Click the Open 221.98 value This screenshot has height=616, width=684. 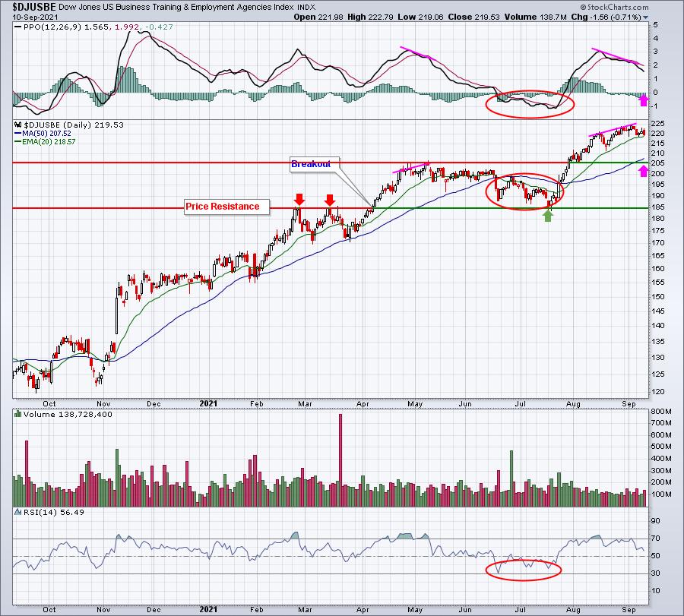[x=319, y=17]
